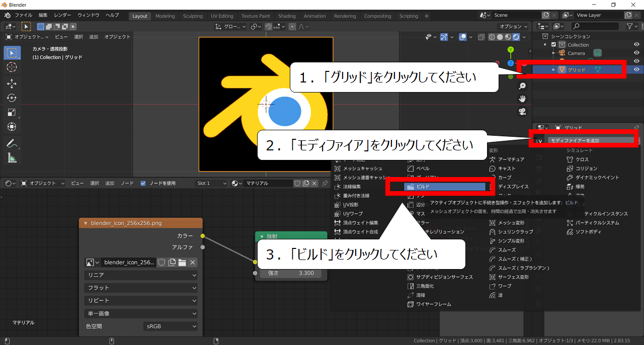Viewport: 644px width, 345px height.
Task: Pin the node editor material
Action: (325, 184)
